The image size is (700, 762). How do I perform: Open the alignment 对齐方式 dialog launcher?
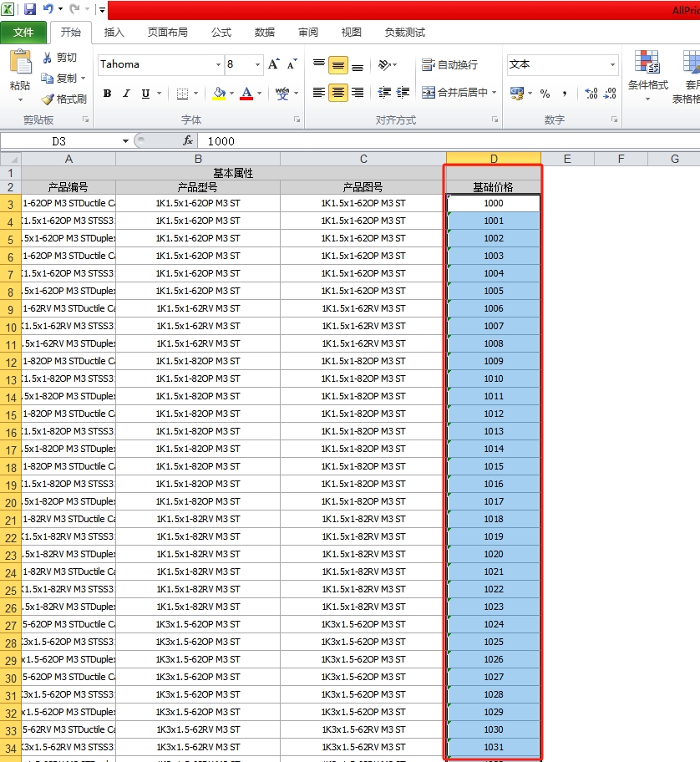coord(495,119)
